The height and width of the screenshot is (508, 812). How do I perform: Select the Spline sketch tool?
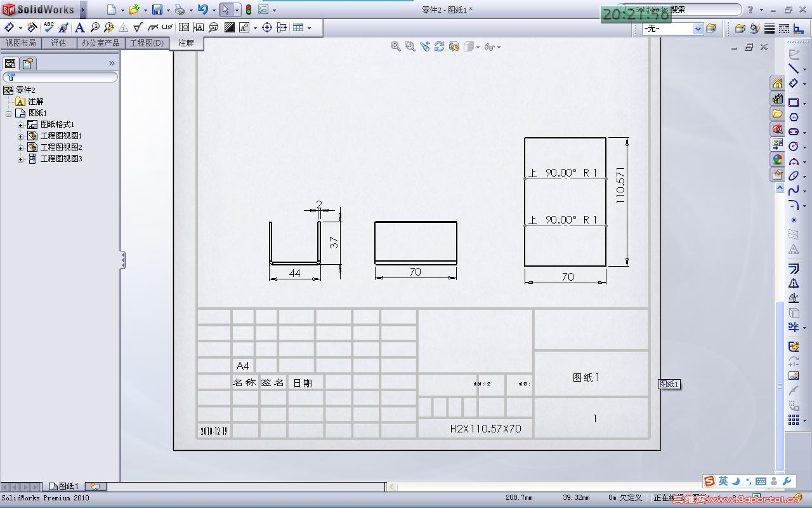[794, 190]
